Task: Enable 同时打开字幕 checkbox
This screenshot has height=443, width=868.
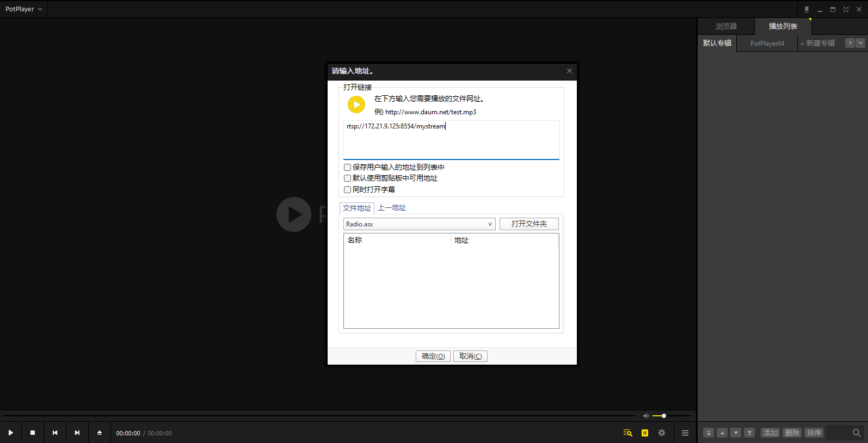Action: (347, 189)
